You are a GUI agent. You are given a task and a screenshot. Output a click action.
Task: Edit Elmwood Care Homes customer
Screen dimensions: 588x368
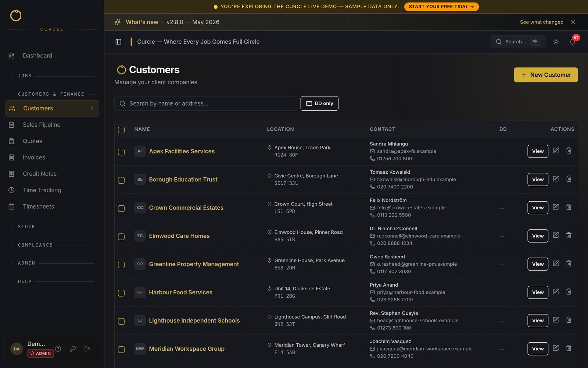point(556,235)
